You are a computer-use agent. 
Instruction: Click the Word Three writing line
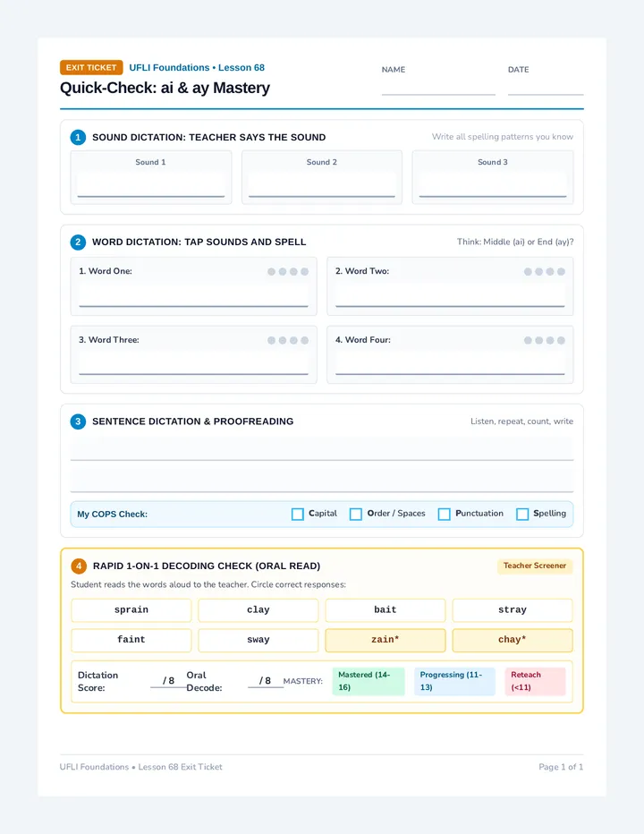193,363
